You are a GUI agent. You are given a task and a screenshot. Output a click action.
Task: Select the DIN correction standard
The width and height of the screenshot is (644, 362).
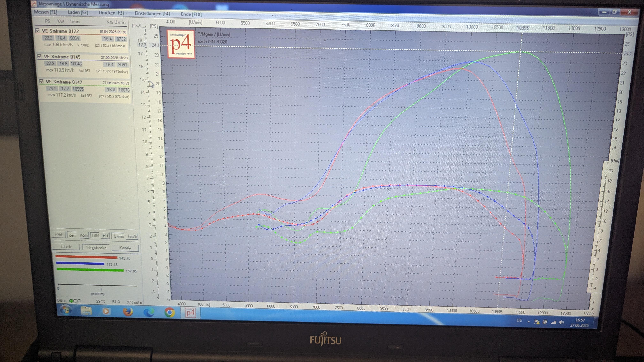click(x=95, y=235)
